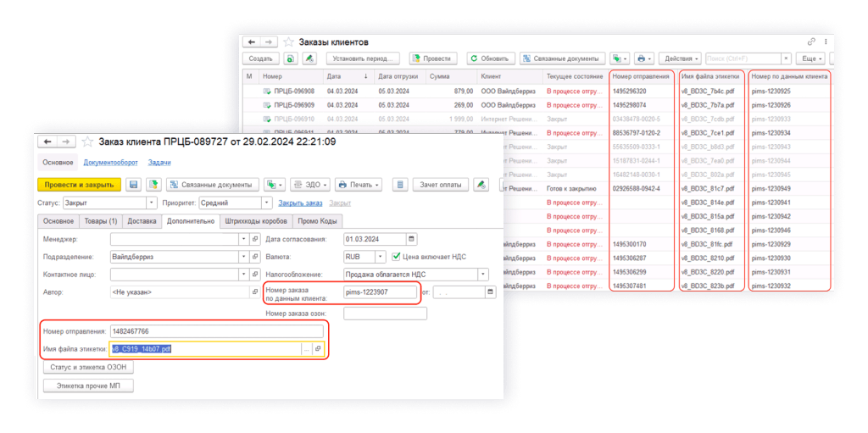
Task: Click the green pencil icon in the list toolbar
Action: coord(310,58)
